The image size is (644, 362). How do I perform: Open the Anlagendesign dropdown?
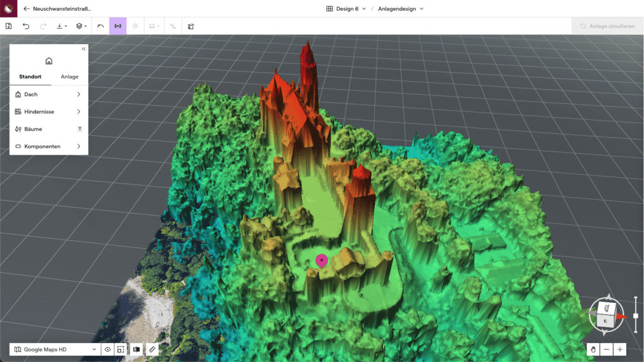click(x=401, y=9)
